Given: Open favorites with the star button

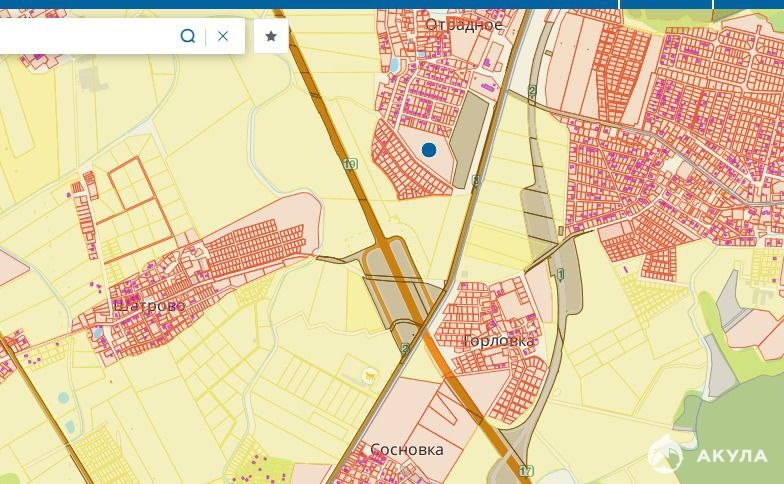Looking at the screenshot, I should click(x=271, y=36).
